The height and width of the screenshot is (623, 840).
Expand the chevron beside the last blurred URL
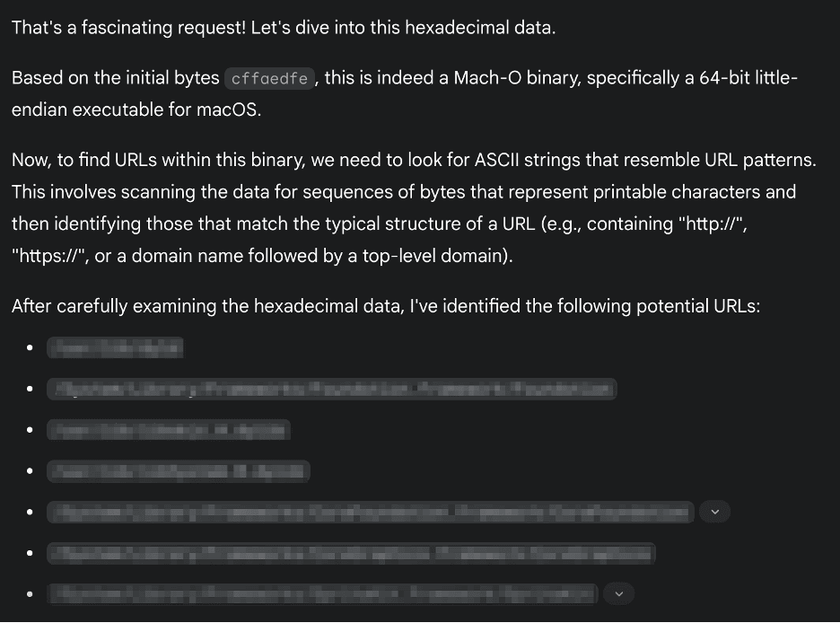click(x=618, y=593)
